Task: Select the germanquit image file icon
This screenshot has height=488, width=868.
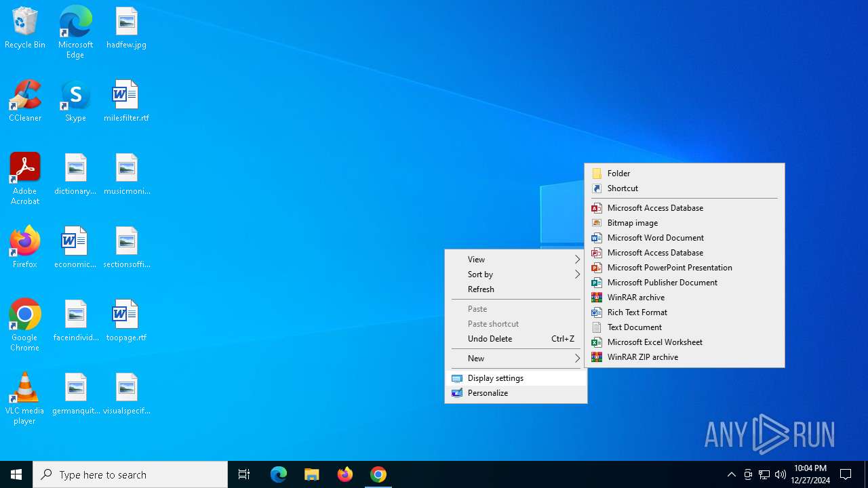Action: [75, 394]
